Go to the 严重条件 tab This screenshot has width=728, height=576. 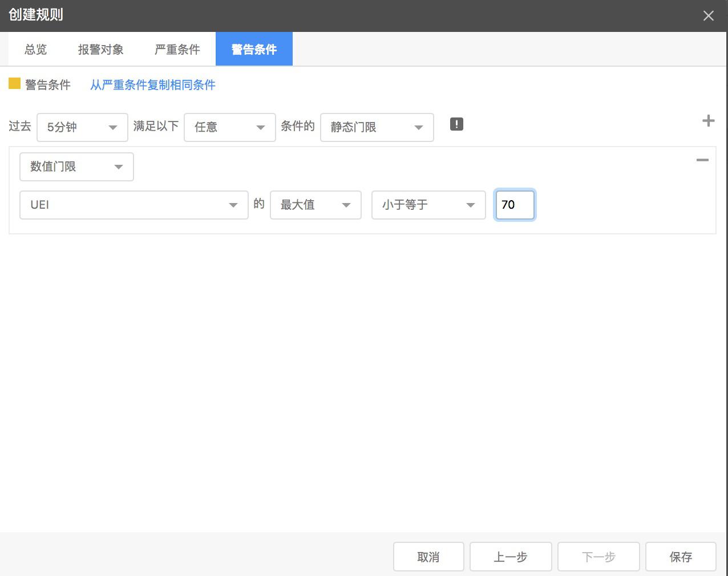click(x=177, y=50)
